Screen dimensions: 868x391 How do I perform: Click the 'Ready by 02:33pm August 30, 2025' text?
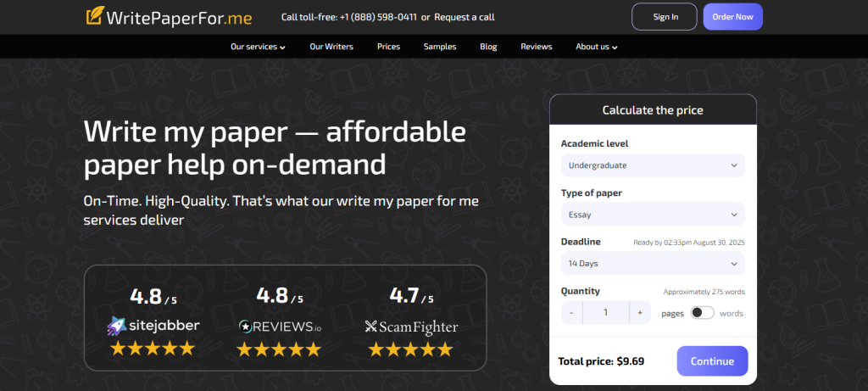[x=689, y=243]
